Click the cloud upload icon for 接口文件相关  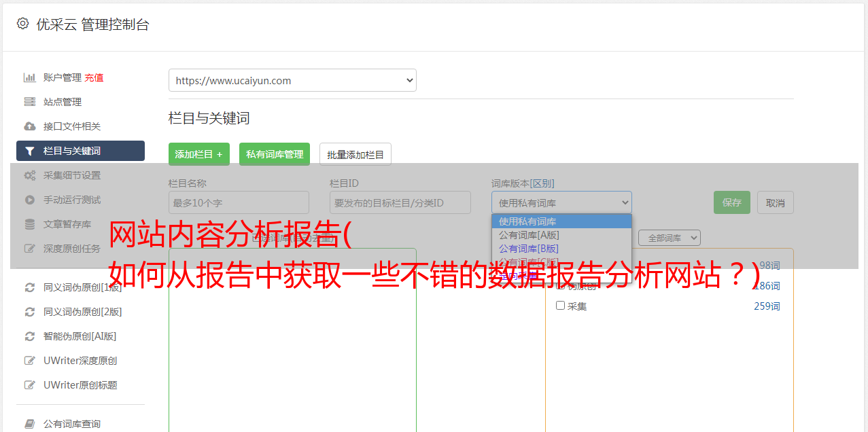(30, 126)
